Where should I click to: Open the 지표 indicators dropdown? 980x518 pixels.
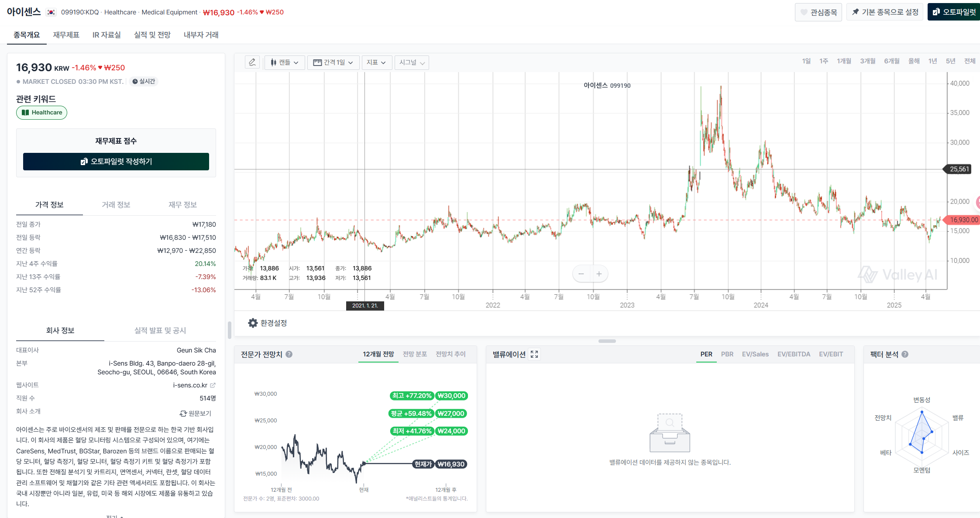pyautogui.click(x=377, y=62)
